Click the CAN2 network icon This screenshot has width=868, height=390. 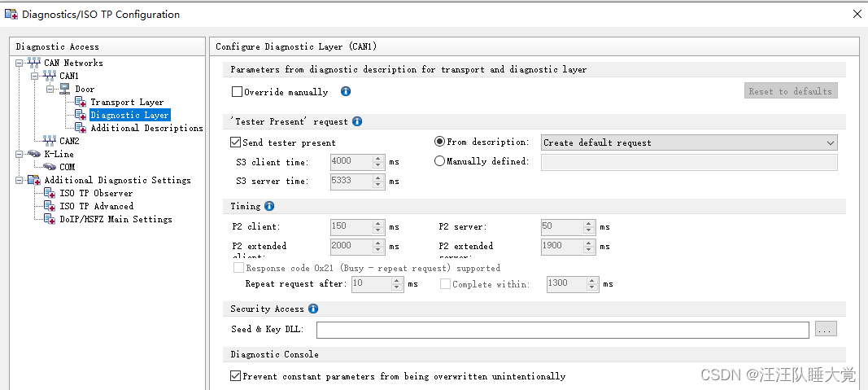[50, 141]
